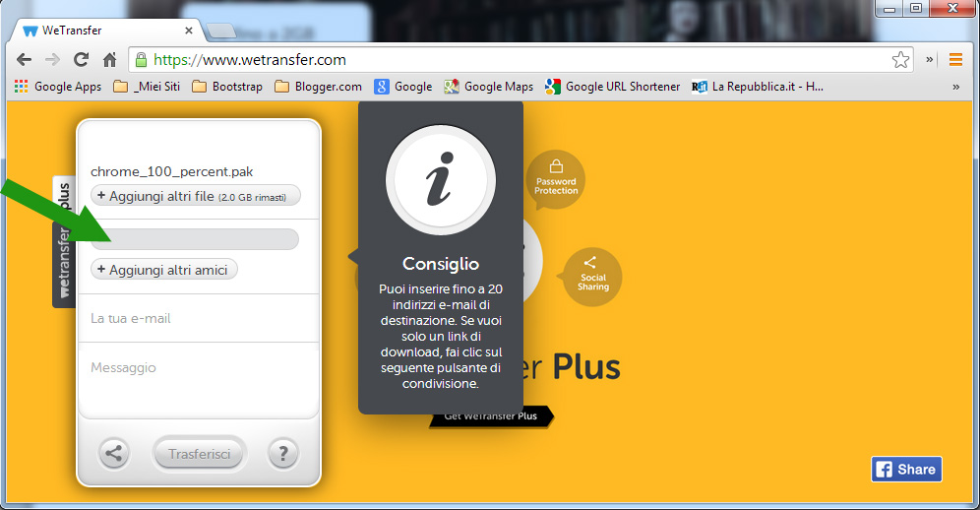Minimize the browser window
The height and width of the screenshot is (510, 980).
(890, 9)
